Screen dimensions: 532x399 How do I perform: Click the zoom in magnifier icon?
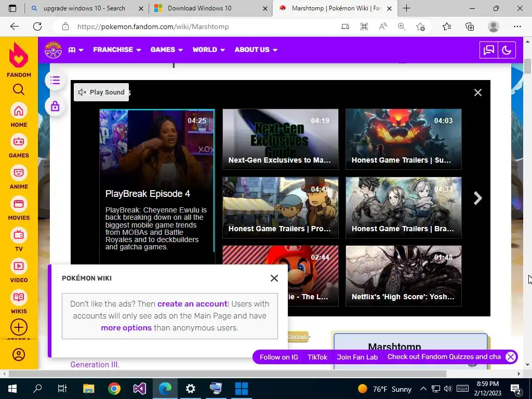pyautogui.click(x=402, y=26)
